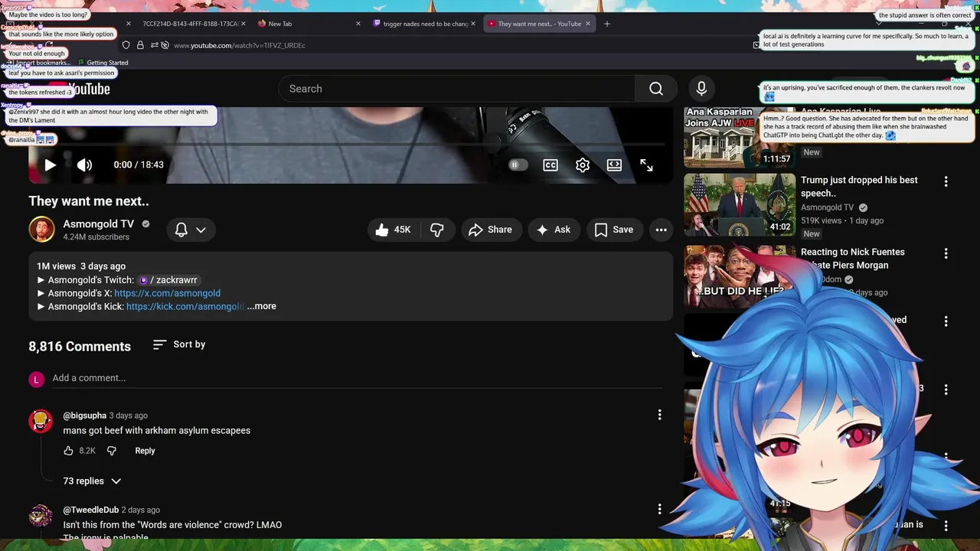Start voice search with the microphone icon
The image size is (980, 551).
[x=701, y=89]
